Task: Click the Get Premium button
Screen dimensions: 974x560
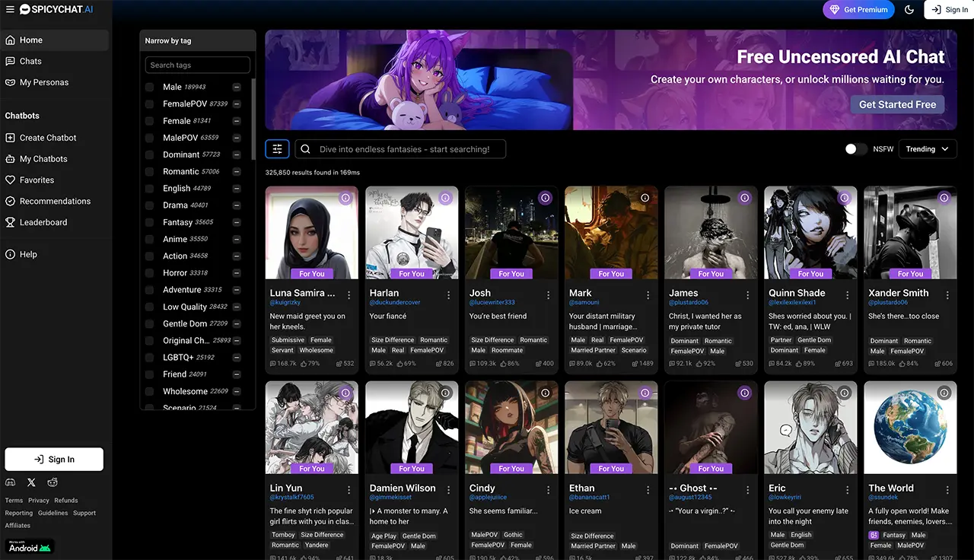Action: point(858,10)
